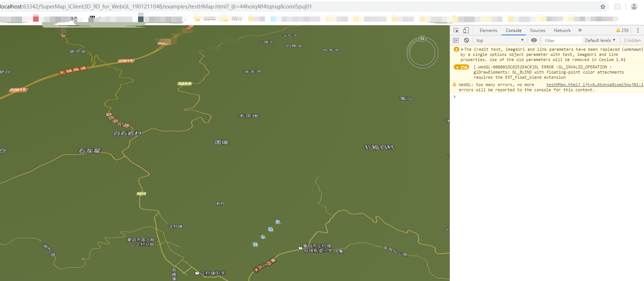The width and height of the screenshot is (644, 281).
Task: Open the testHMap.html source link
Action: point(594,85)
